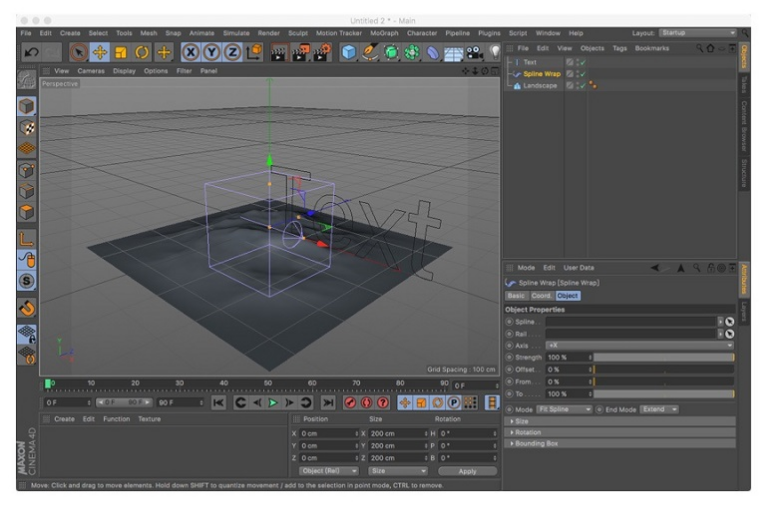Open the Cube primitive object icon
Viewport: 762px width, 509px height.
350,53
